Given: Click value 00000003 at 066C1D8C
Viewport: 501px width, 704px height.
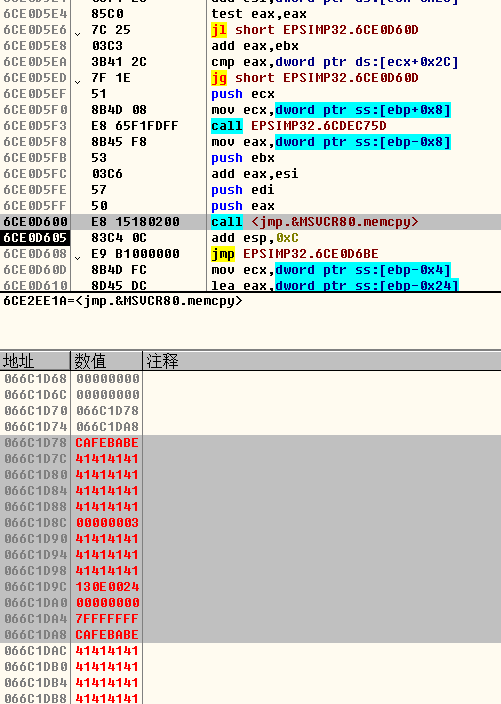Looking at the screenshot, I should [x=107, y=523].
